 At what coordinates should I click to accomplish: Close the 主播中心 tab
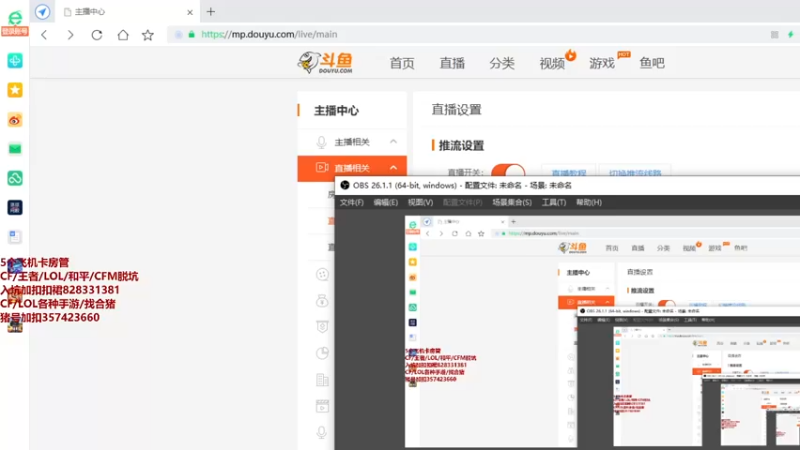(x=190, y=12)
